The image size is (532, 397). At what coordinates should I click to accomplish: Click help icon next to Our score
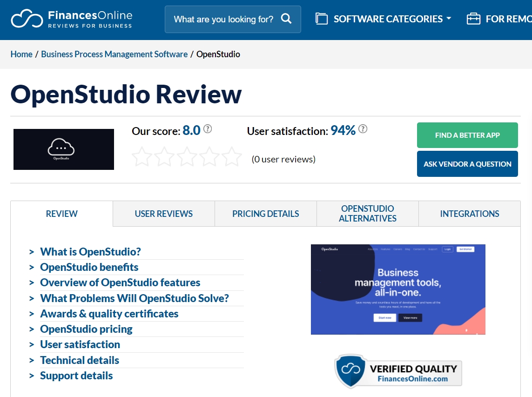[x=208, y=129]
